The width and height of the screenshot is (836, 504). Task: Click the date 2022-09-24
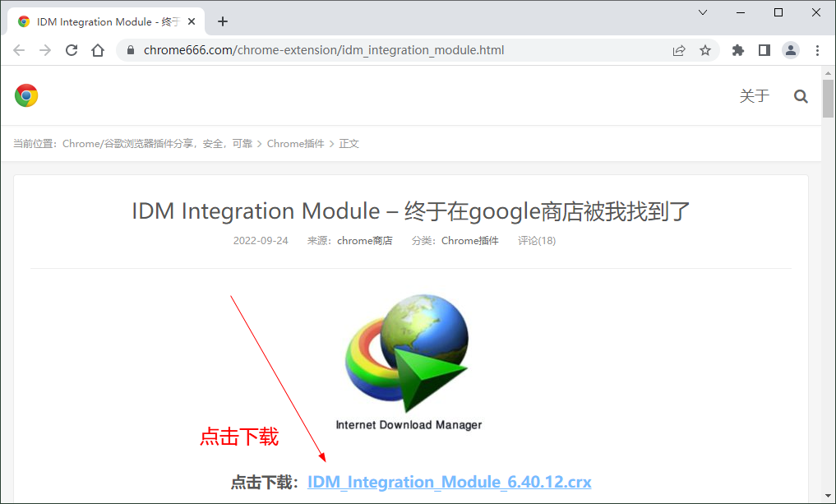point(261,241)
